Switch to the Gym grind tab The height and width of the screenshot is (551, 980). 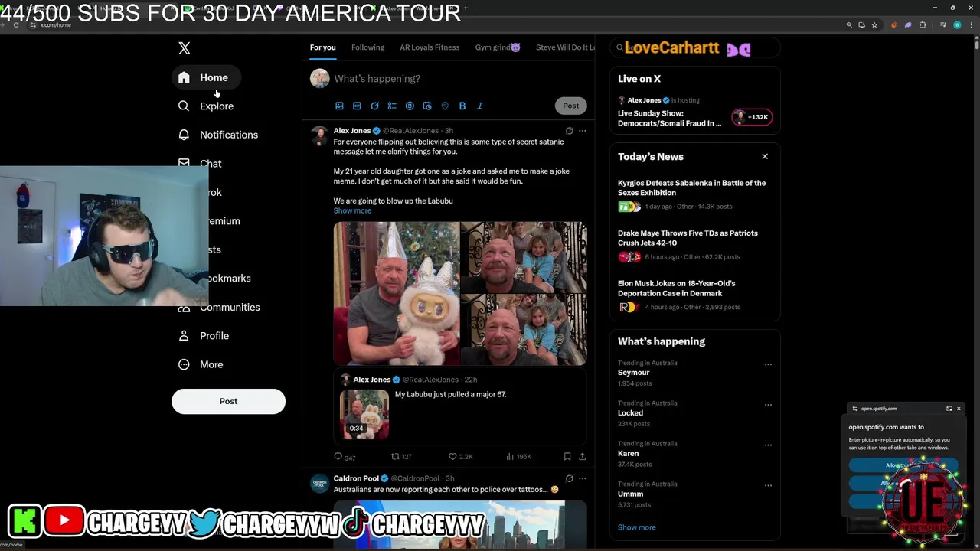click(498, 47)
